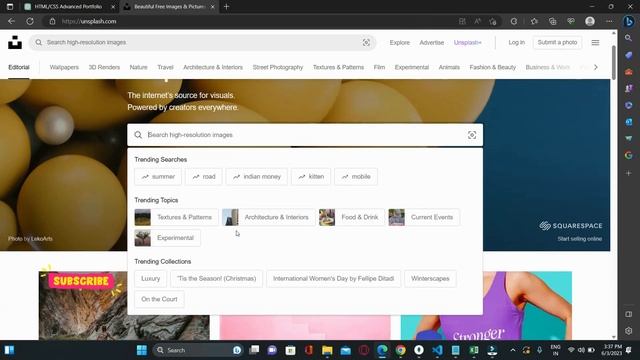Open the Travel category
This screenshot has height=360, width=640.
pyautogui.click(x=165, y=67)
